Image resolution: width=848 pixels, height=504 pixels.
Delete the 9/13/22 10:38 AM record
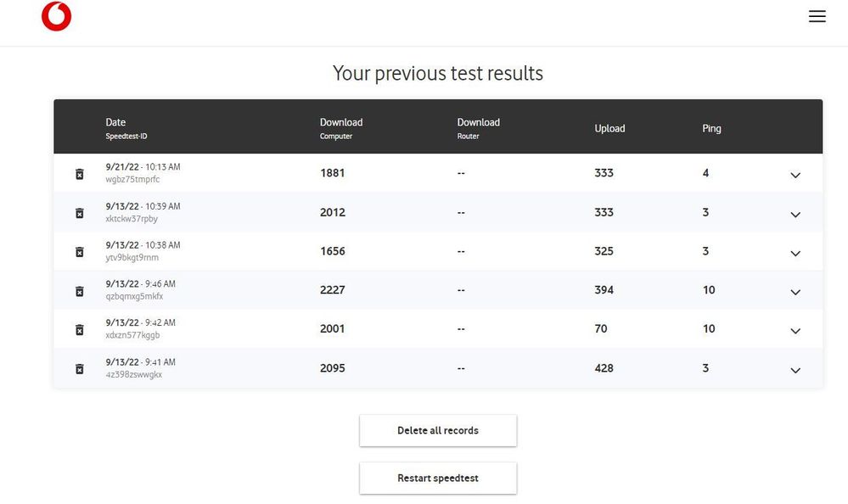(80, 252)
